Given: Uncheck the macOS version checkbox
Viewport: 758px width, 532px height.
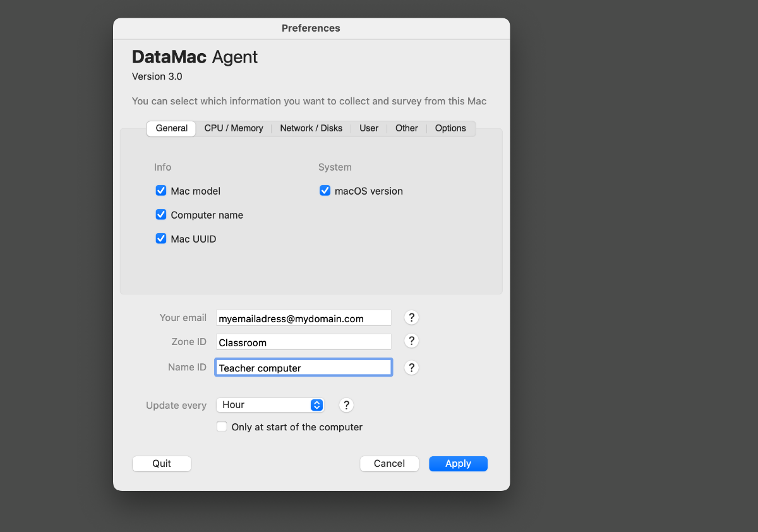Looking at the screenshot, I should (325, 191).
